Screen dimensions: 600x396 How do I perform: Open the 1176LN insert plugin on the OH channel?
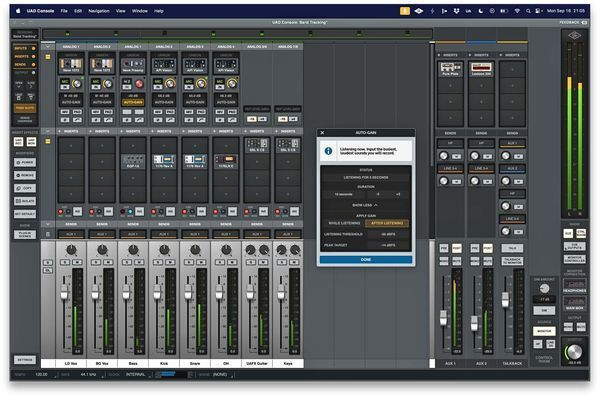point(226,161)
